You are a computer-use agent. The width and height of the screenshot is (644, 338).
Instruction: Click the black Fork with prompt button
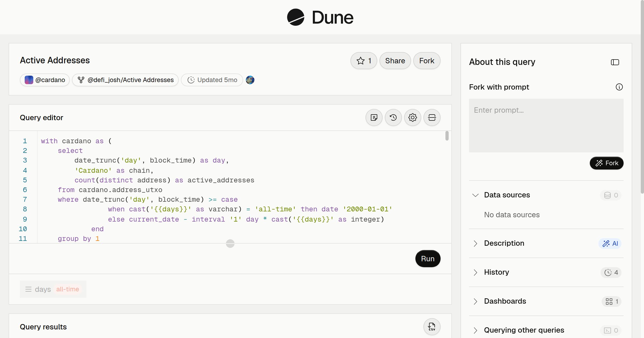point(606,163)
